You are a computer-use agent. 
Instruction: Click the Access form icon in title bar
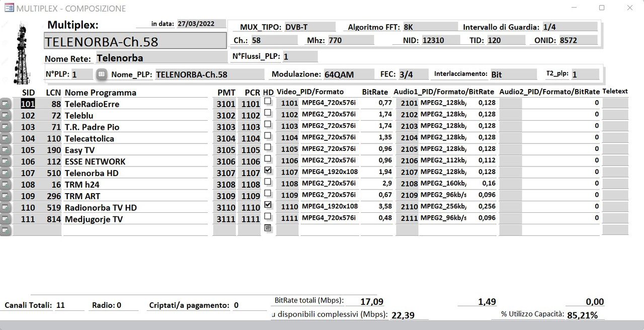[x=9, y=8]
